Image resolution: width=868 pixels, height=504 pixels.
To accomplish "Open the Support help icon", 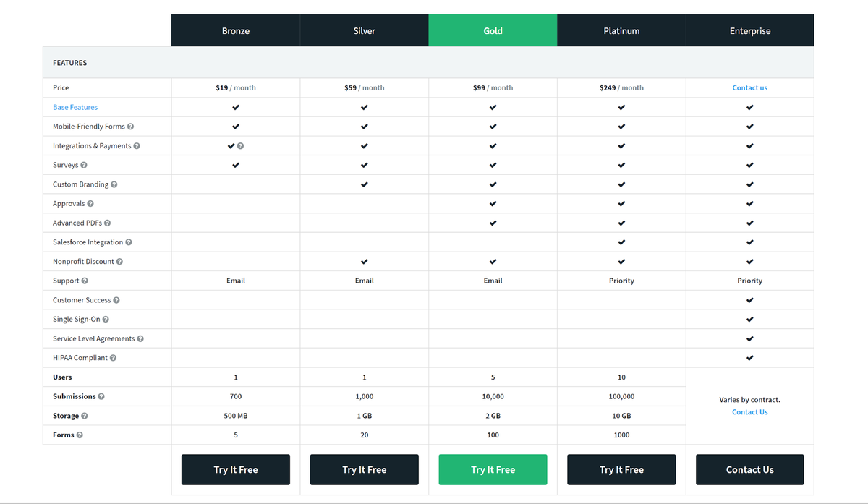I will [85, 281].
